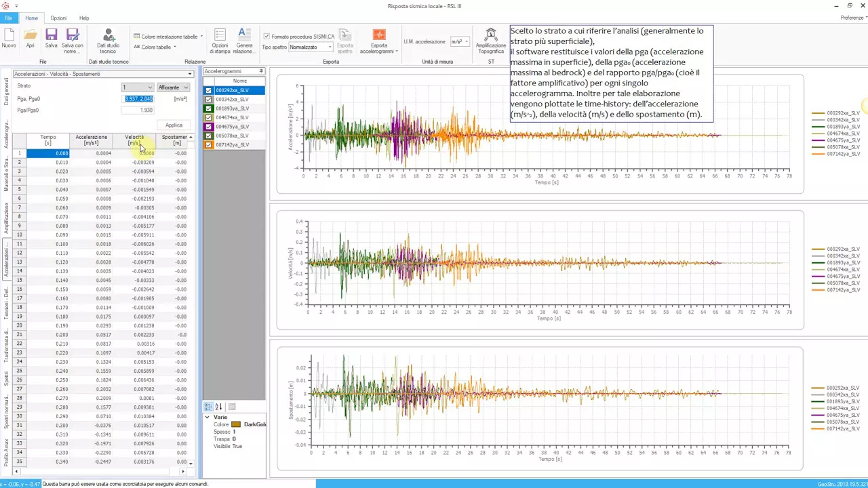Click the purple color swatch of 004675ya_SLV
This screenshot has height=488, width=868.
(209, 127)
